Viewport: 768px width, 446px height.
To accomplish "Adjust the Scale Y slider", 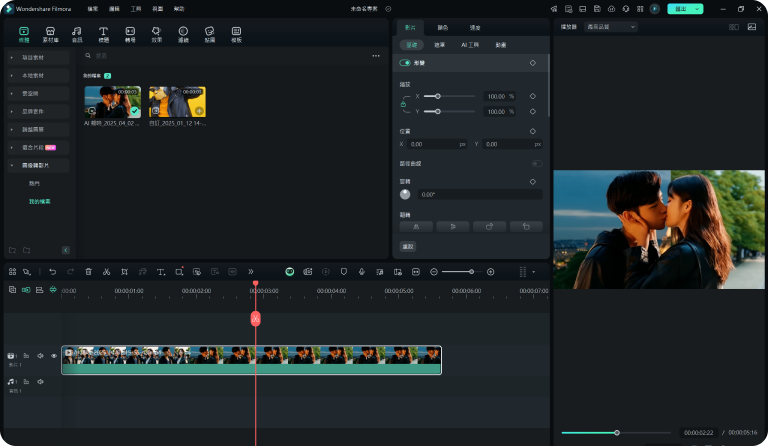I will click(x=449, y=112).
